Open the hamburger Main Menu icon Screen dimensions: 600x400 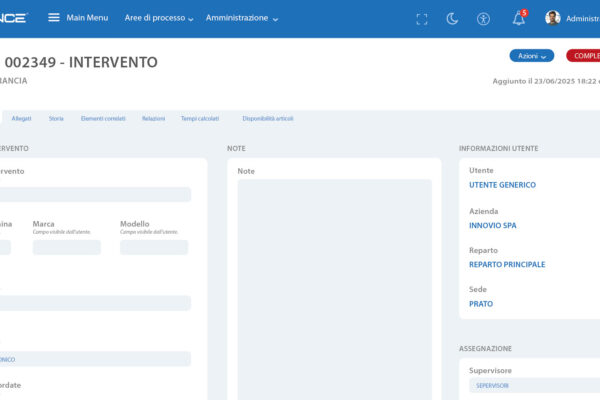(x=54, y=18)
